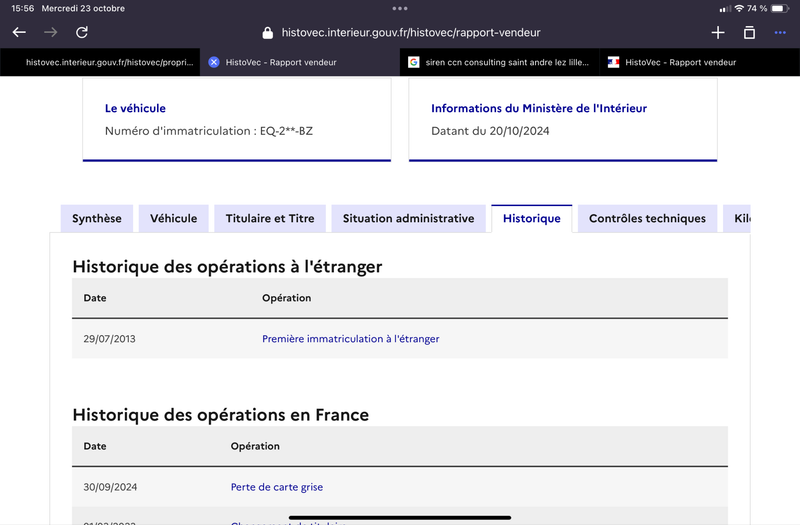Click the Le véhicule card heading
This screenshot has height=525, width=800.
(135, 108)
